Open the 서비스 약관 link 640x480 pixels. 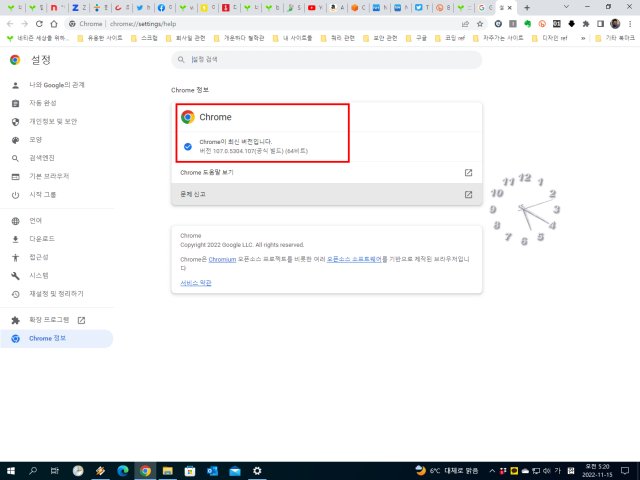point(196,283)
